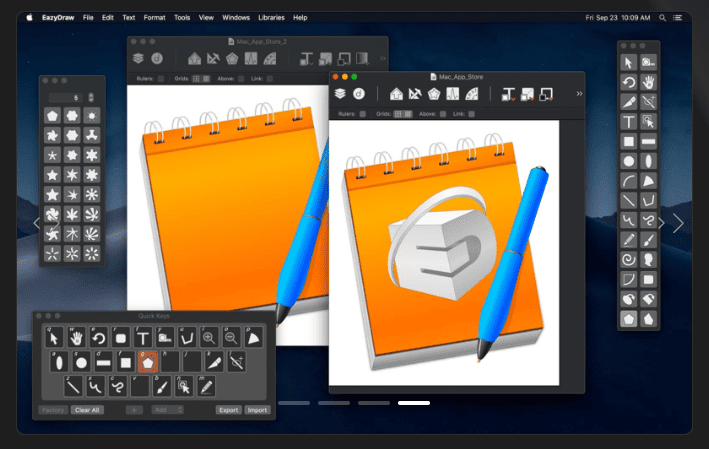
Task: Open Spotlight search in the menu bar
Action: (662, 18)
